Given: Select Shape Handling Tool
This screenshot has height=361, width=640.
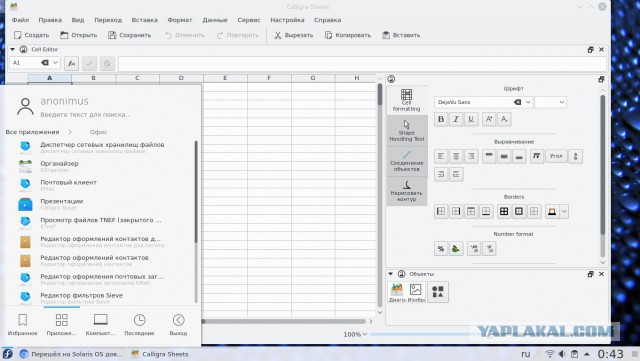Looking at the screenshot, I should [407, 130].
